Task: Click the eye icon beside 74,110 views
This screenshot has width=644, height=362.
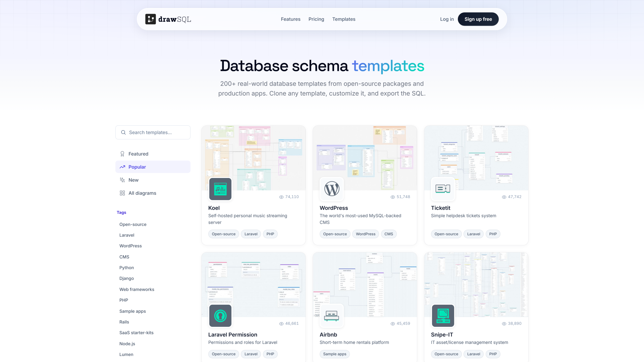Action: tap(281, 197)
